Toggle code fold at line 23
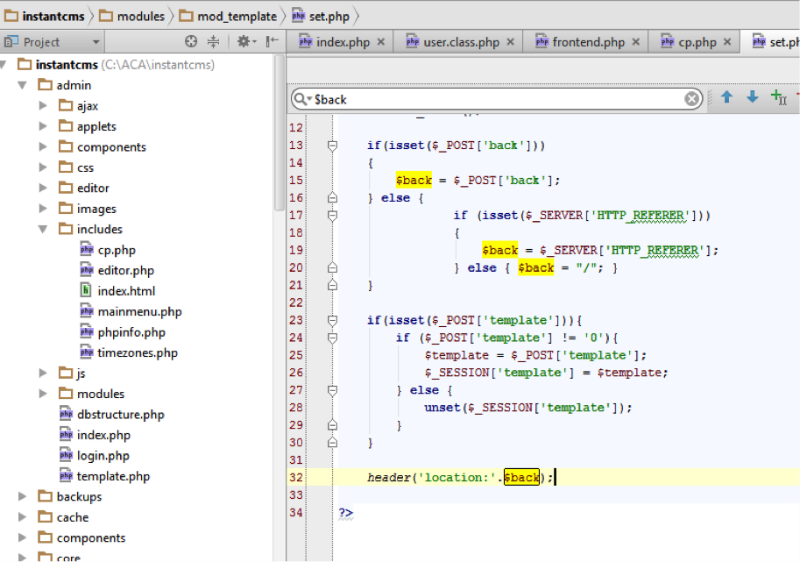Screen dimensions: 800x562 tap(332, 320)
